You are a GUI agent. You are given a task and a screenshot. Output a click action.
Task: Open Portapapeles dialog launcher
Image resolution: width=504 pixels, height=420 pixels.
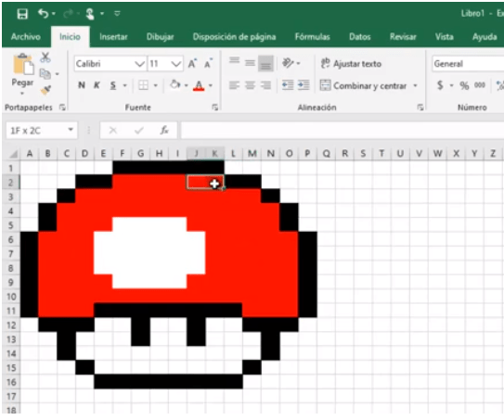tap(62, 108)
